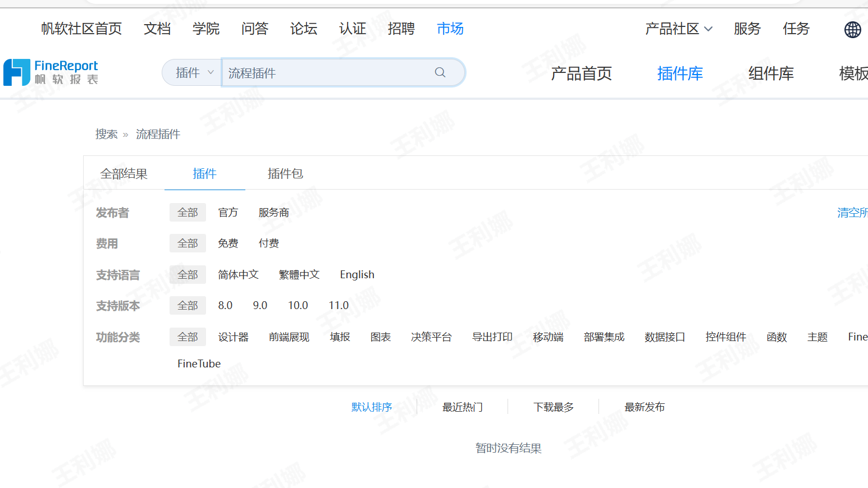Filter category by FineTube

coord(199,364)
